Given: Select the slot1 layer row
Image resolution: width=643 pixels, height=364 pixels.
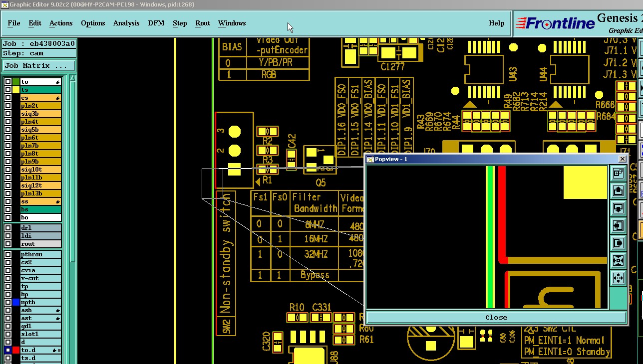Looking at the screenshot, I should [x=40, y=334].
